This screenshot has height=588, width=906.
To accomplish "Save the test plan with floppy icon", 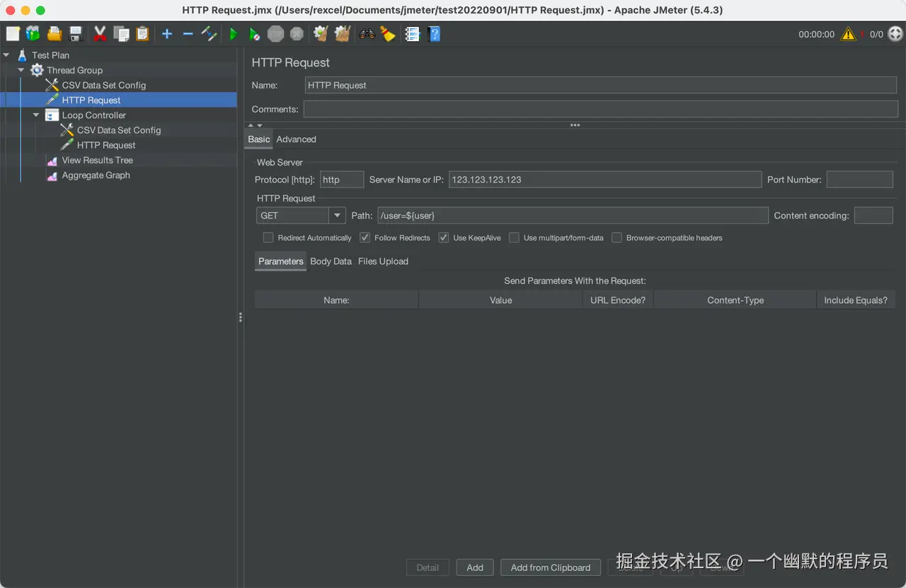I will tap(76, 33).
